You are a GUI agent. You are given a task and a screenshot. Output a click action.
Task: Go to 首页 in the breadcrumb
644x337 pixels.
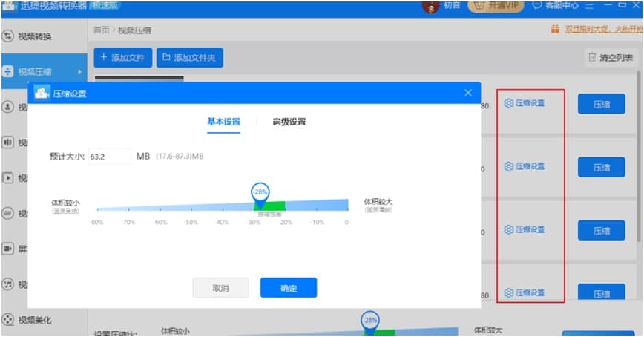102,30
